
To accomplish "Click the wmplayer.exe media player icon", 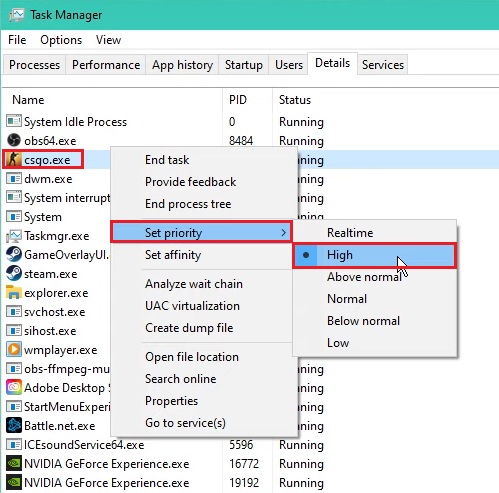I will click(x=14, y=349).
